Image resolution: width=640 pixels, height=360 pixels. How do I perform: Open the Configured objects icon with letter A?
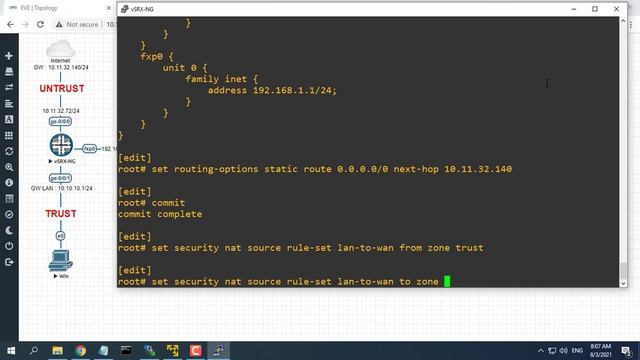tap(9, 119)
